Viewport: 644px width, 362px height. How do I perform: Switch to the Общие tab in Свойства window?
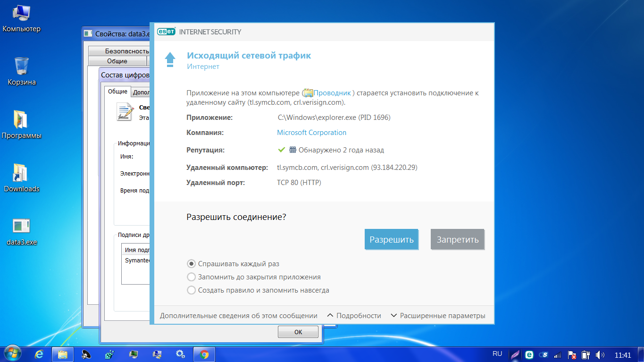coord(117,61)
